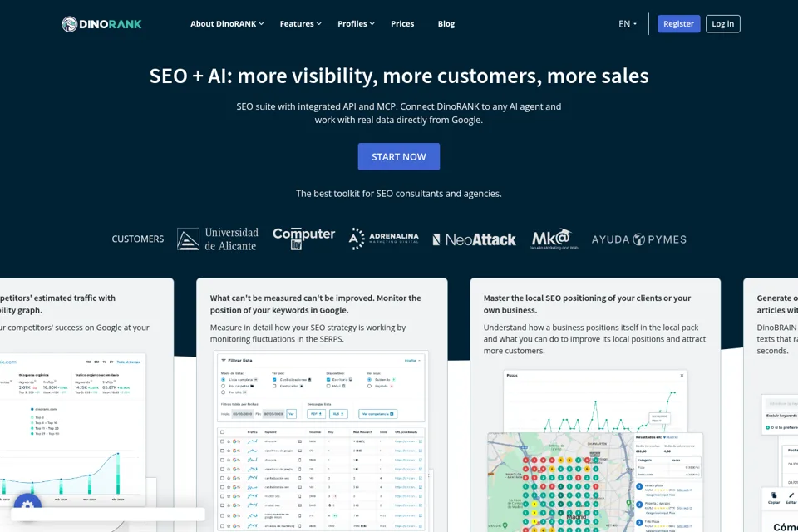Click the Fin date field

(x=273, y=414)
